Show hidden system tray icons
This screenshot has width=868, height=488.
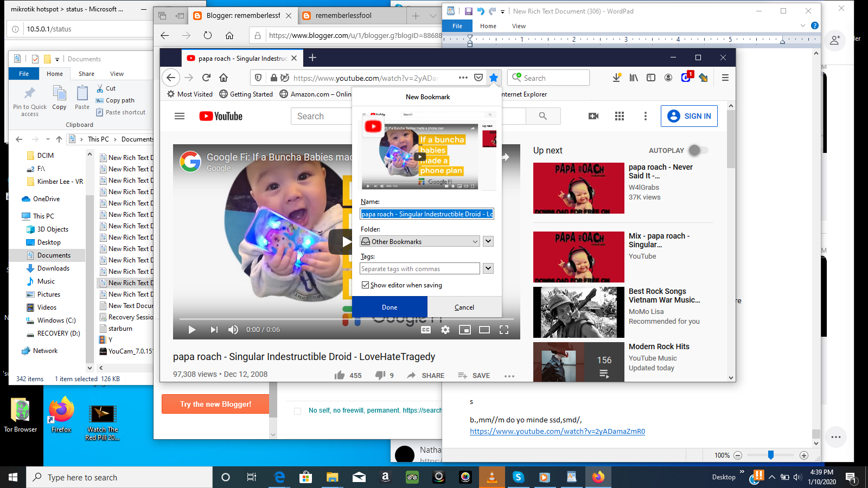(771, 477)
